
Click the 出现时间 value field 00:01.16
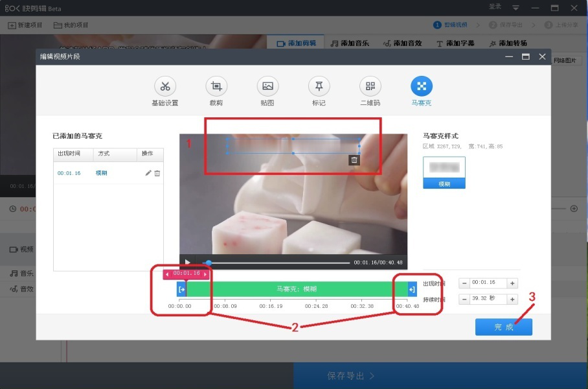[x=488, y=283]
